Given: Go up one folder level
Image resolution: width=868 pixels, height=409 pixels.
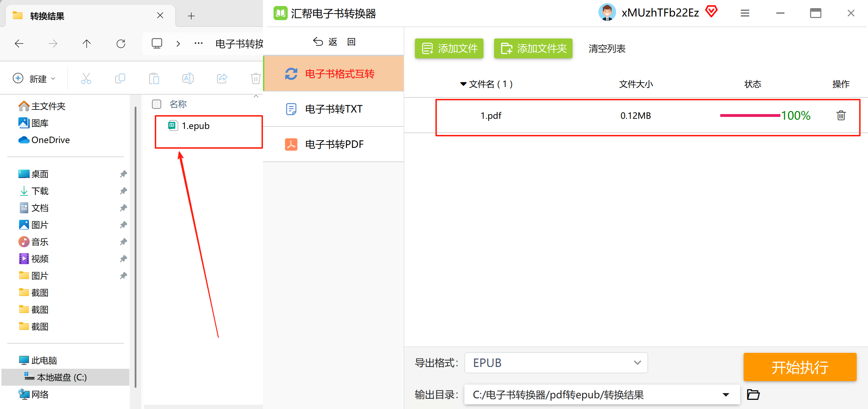Looking at the screenshot, I should [x=87, y=44].
